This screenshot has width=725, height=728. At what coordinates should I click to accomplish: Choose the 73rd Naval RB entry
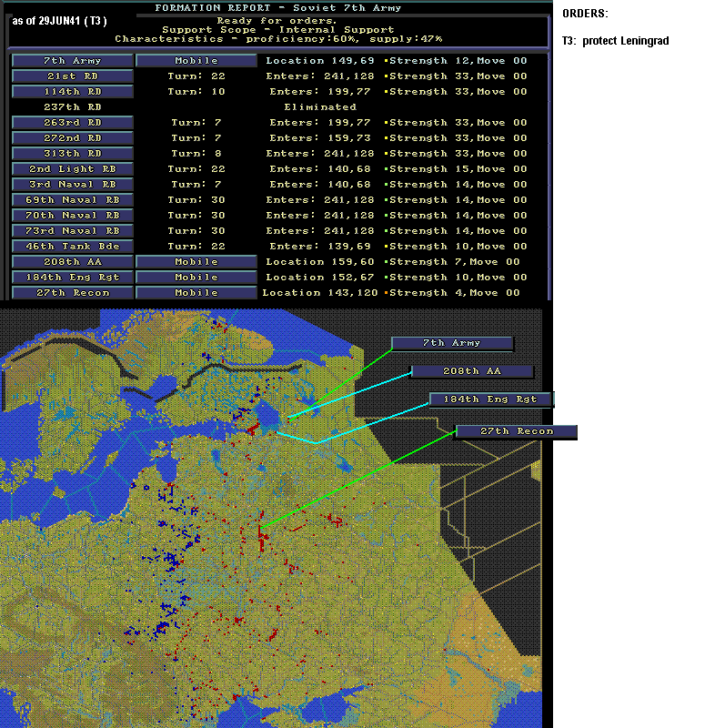(73, 231)
